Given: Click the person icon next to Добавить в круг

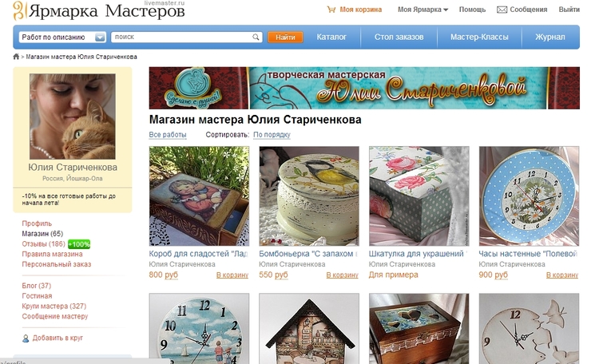Looking at the screenshot, I should [26, 338].
